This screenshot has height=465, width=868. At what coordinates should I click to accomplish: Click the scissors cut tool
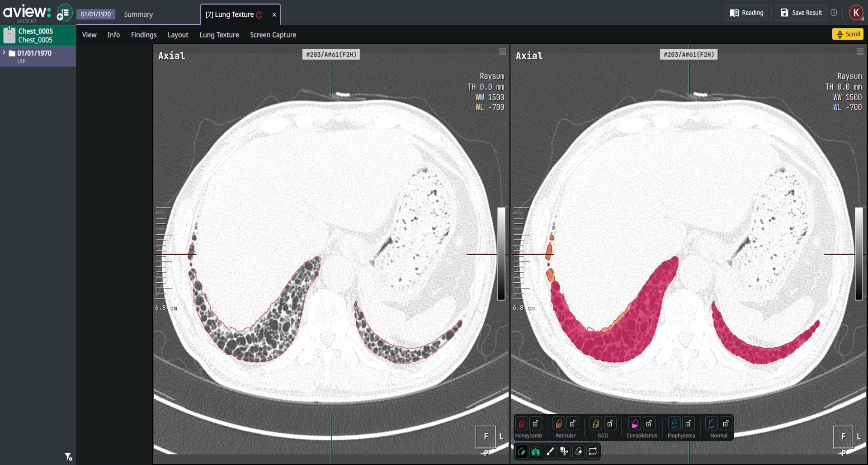coord(564,451)
